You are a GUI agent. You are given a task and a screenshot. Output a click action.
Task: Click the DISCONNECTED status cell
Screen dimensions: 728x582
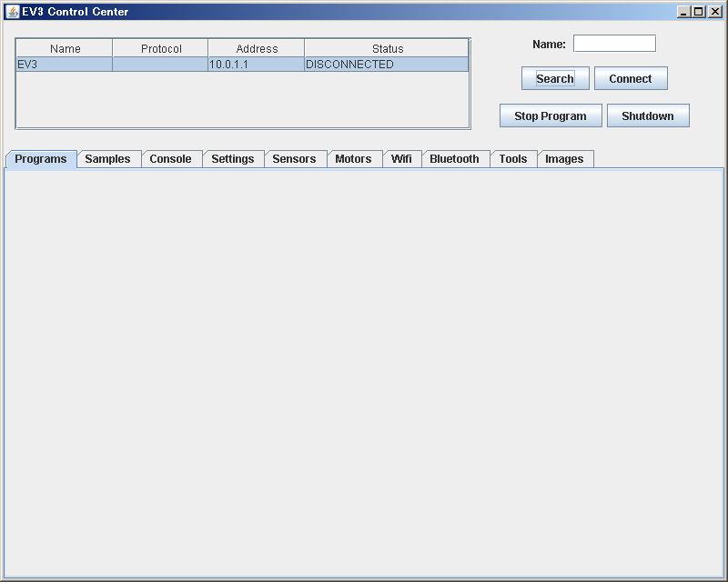(386, 64)
